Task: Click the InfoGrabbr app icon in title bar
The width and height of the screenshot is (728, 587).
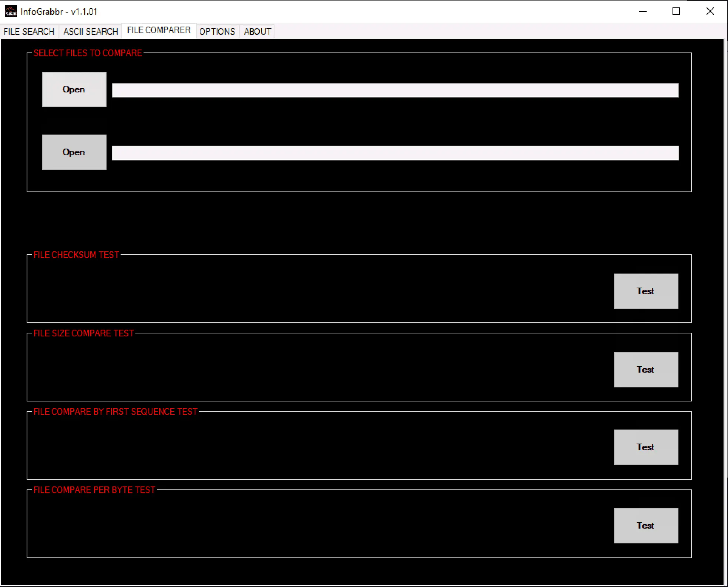Action: click(11, 11)
